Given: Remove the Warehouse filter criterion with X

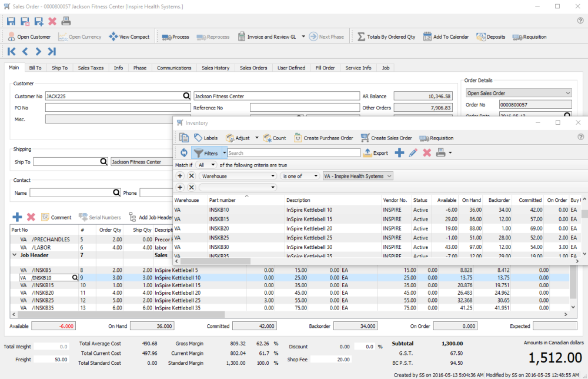Looking at the screenshot, I should click(192, 176).
